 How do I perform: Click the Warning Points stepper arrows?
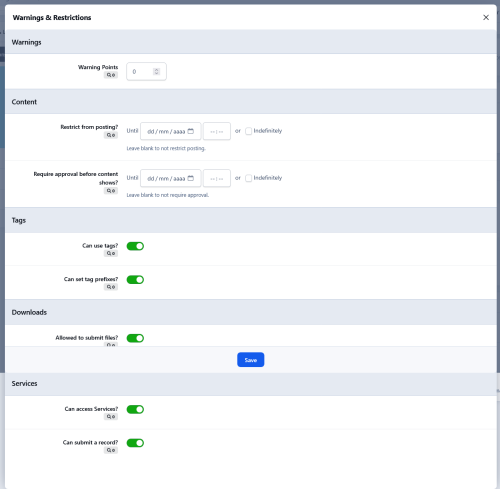(156, 72)
